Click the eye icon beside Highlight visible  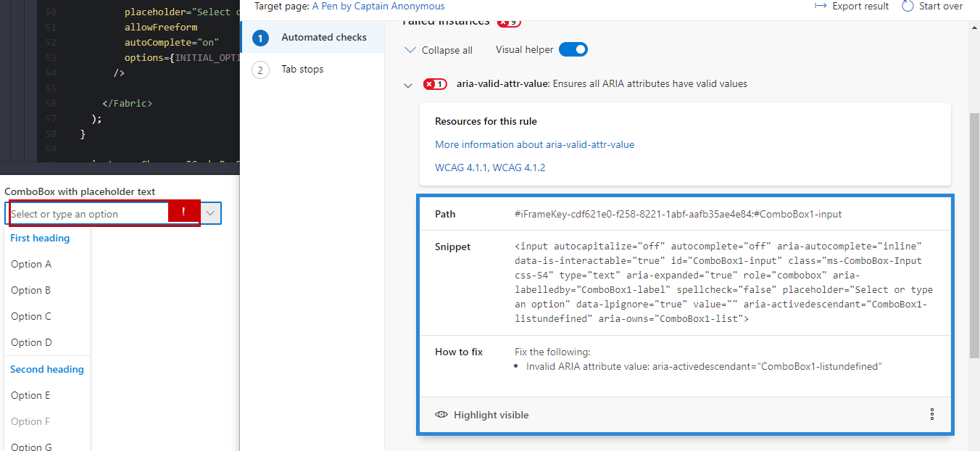point(442,415)
